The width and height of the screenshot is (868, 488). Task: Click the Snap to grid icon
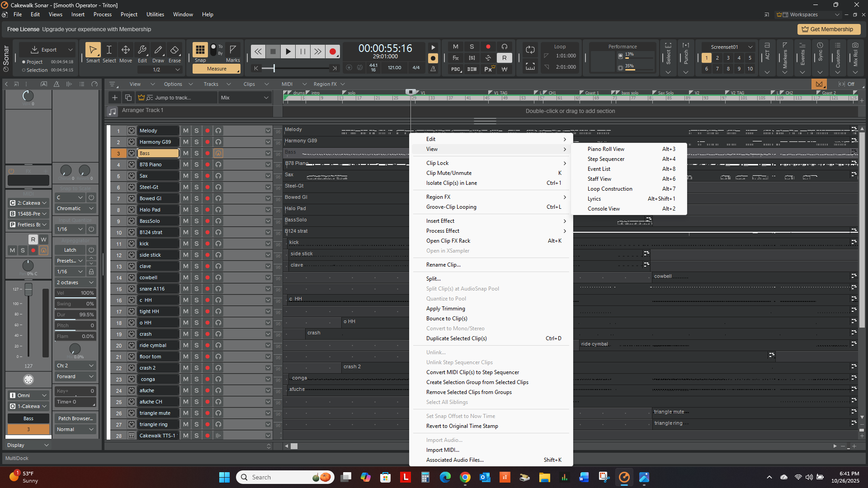(200, 49)
